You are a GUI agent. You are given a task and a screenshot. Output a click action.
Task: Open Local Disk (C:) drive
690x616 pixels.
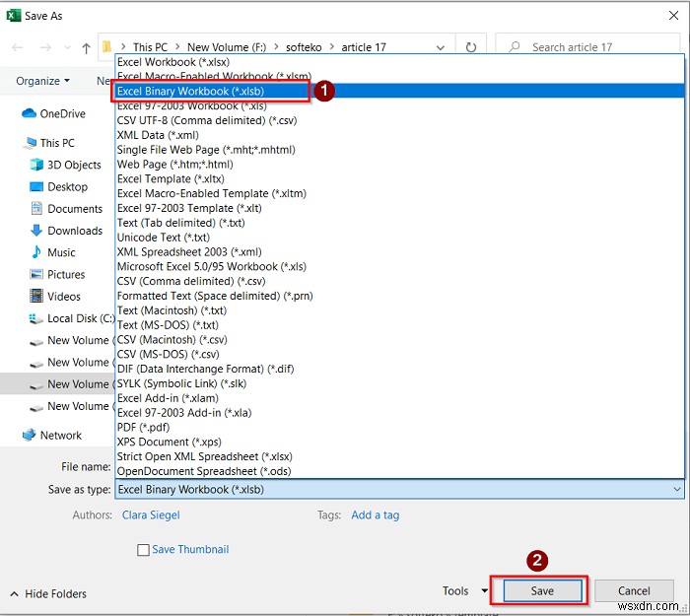[x=71, y=318]
